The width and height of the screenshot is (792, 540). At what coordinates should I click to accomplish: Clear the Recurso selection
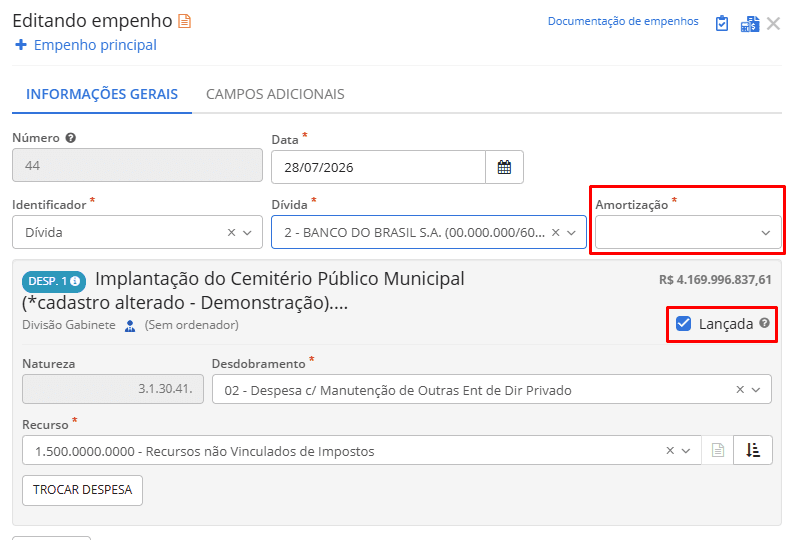(x=670, y=451)
